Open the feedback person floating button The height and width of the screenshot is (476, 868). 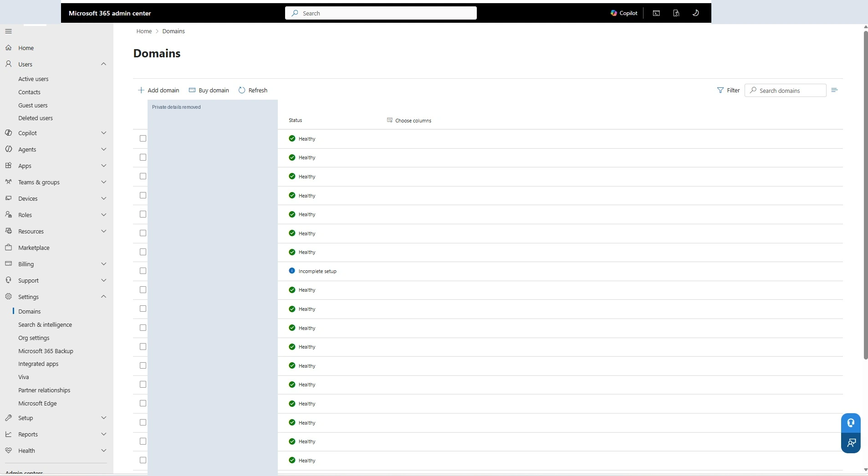(x=851, y=443)
